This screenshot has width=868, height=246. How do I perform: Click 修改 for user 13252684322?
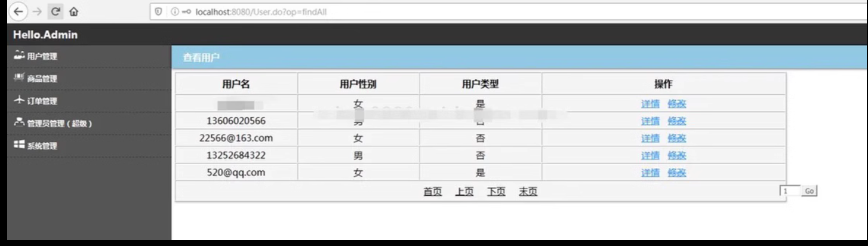677,156
